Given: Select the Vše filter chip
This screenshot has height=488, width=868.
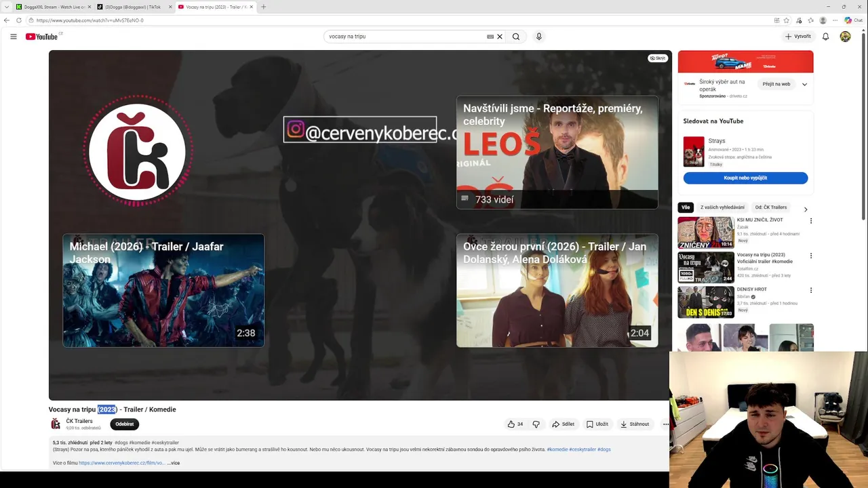Looking at the screenshot, I should [x=686, y=207].
